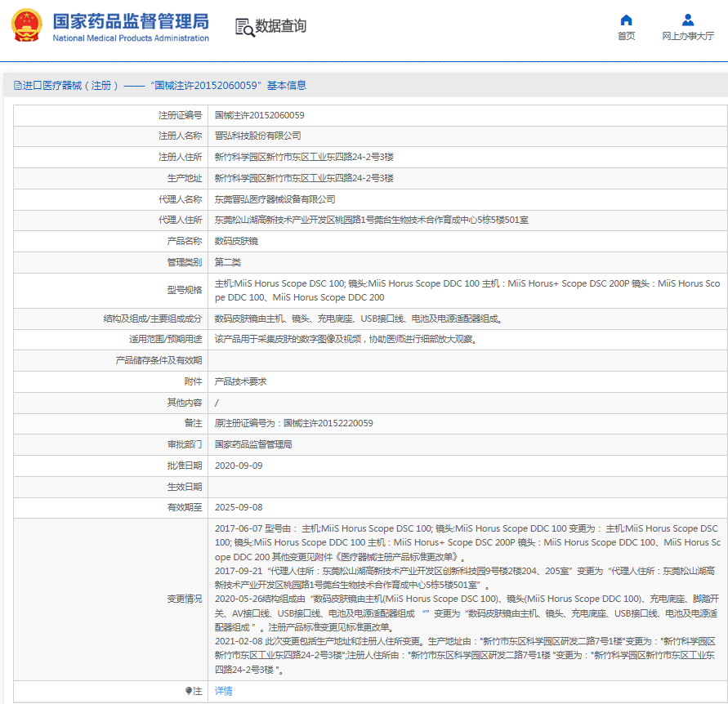Click the product name 数码皮肤镜
This screenshot has width=728, height=704.
pyautogui.click(x=236, y=242)
